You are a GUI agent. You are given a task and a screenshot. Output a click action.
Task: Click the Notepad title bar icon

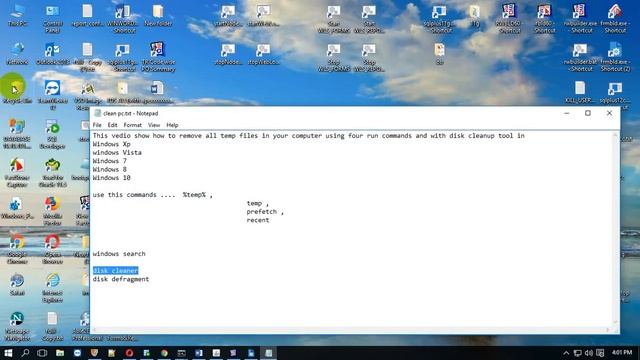click(98, 113)
